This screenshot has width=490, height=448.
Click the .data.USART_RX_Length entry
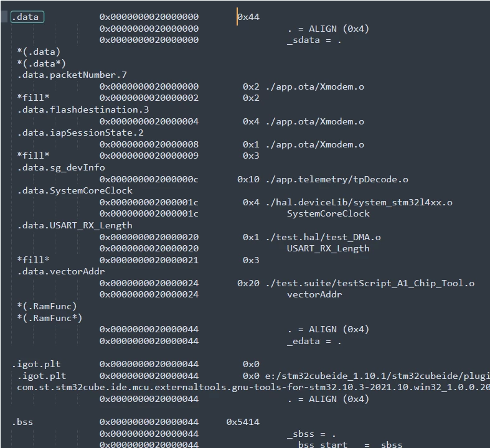[x=75, y=225]
